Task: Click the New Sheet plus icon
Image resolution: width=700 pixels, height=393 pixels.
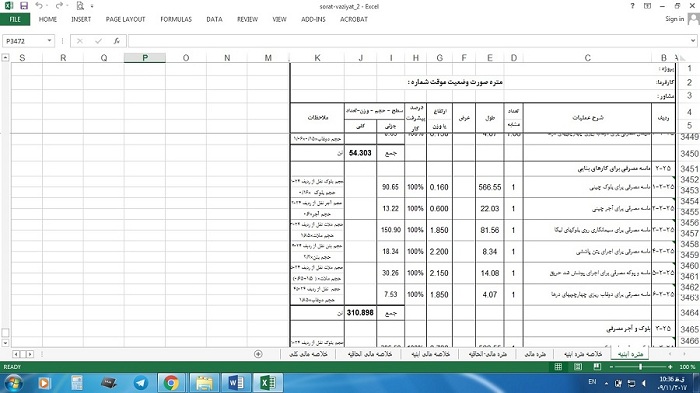Action: [258, 354]
